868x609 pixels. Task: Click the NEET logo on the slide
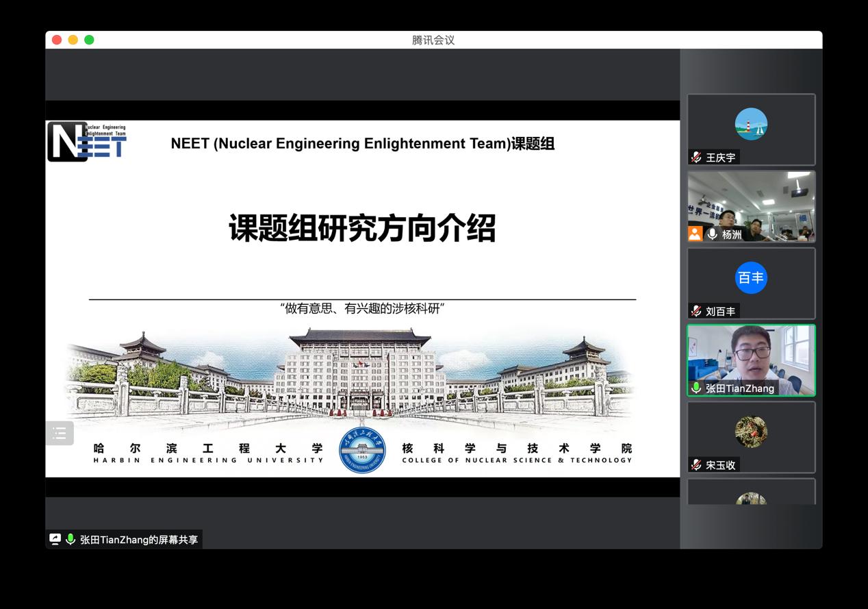pyautogui.click(x=87, y=142)
